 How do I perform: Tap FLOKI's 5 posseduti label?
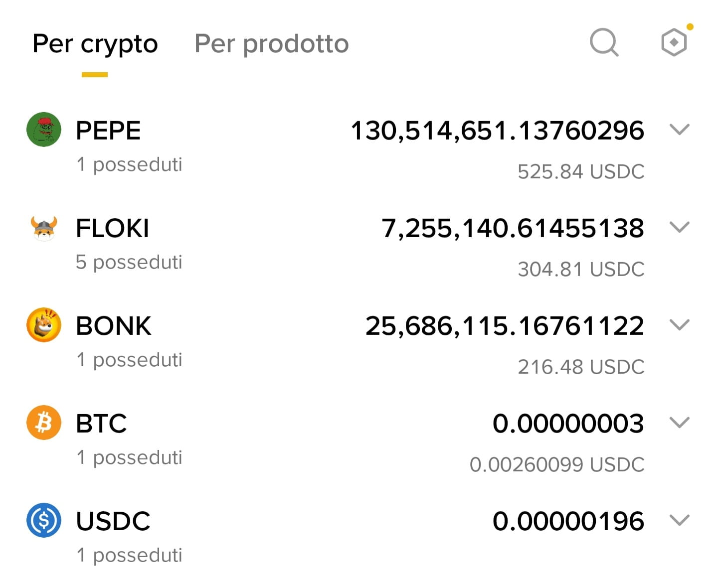point(129,262)
